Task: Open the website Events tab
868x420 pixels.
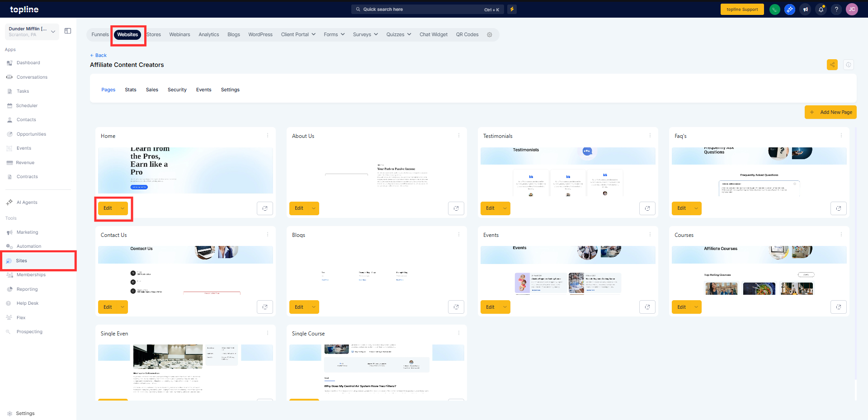Action: [x=203, y=90]
